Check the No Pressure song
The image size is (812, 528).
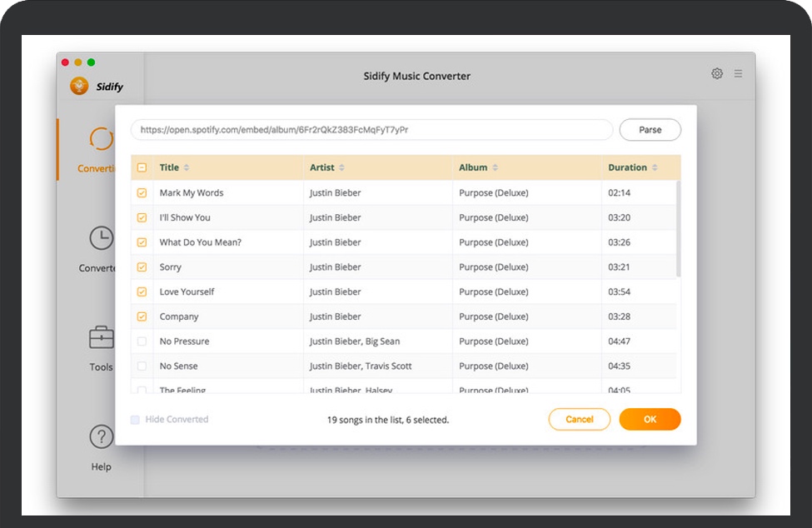tap(142, 341)
